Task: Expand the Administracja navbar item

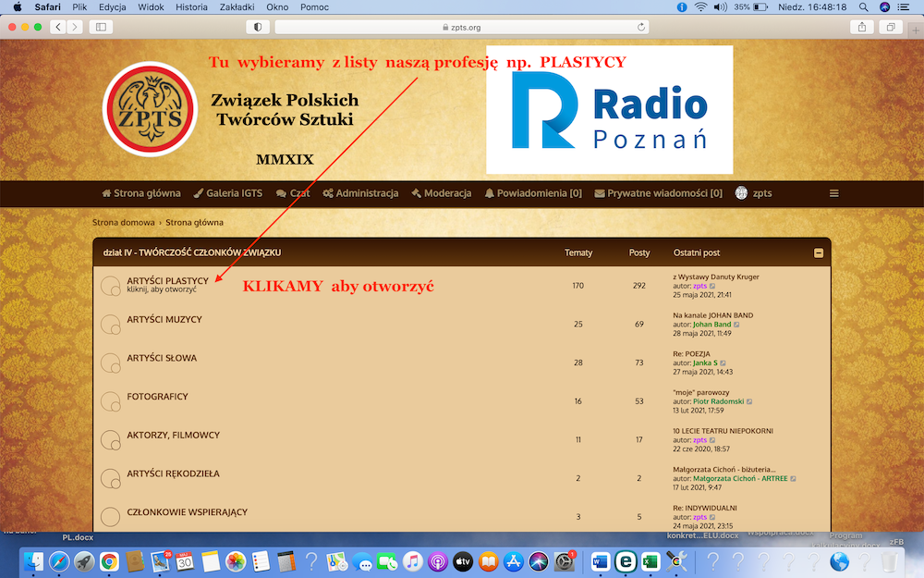Action: click(x=360, y=193)
